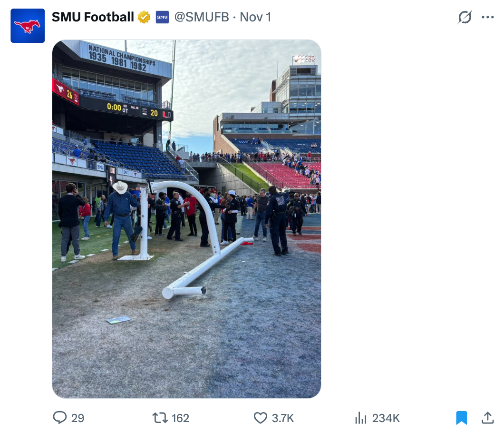Image resolution: width=504 pixels, height=433 pixels.
Task: Click the 234K views count
Action: click(386, 418)
